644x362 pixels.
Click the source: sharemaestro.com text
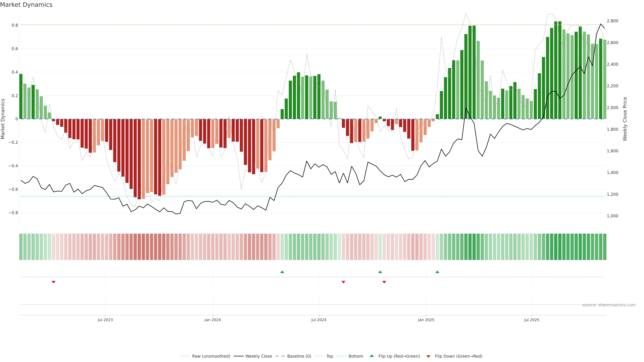609,305
